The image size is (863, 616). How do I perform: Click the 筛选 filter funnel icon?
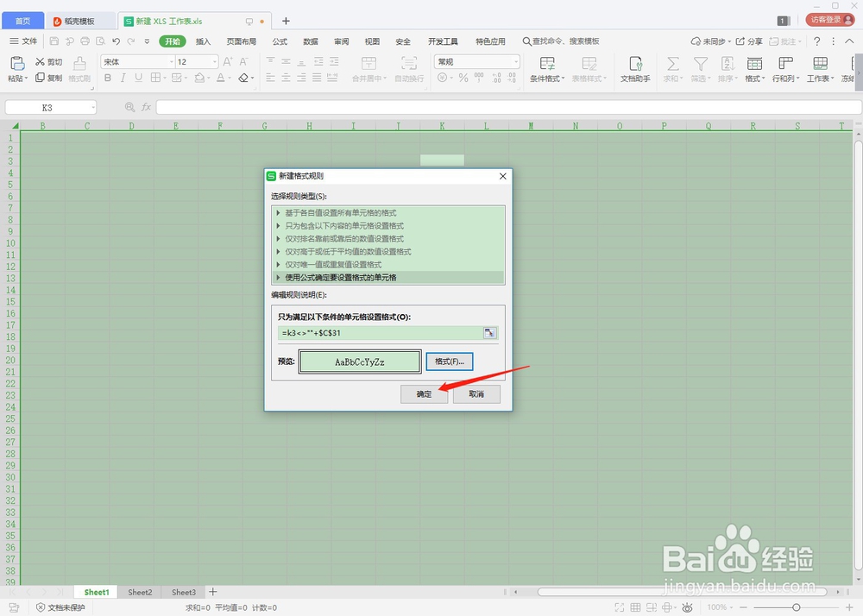700,63
